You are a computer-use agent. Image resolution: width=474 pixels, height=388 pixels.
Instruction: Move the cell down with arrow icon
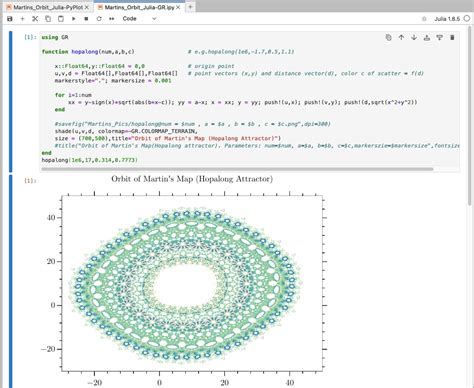[414, 37]
